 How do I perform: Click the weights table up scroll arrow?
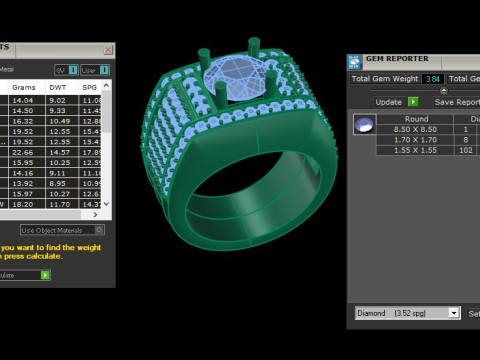(106, 85)
